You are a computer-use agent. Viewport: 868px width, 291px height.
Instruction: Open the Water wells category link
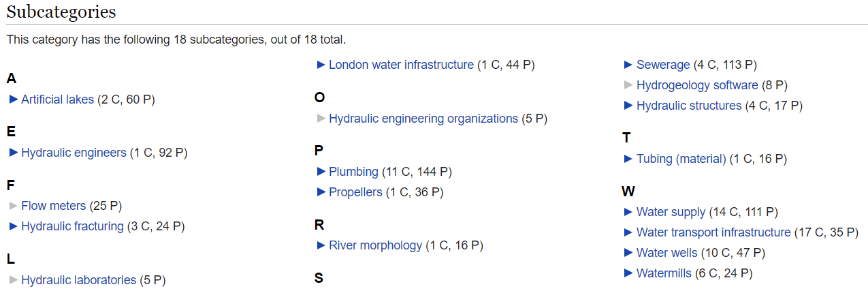point(667,253)
